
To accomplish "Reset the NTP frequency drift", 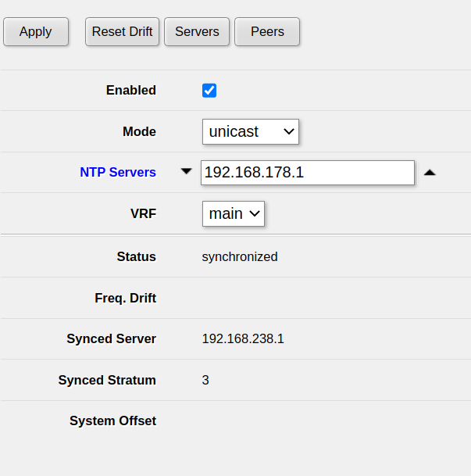I will point(122,31).
